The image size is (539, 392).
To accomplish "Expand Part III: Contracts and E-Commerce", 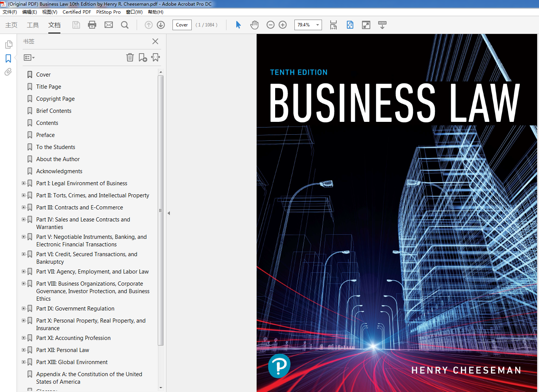I will point(24,208).
